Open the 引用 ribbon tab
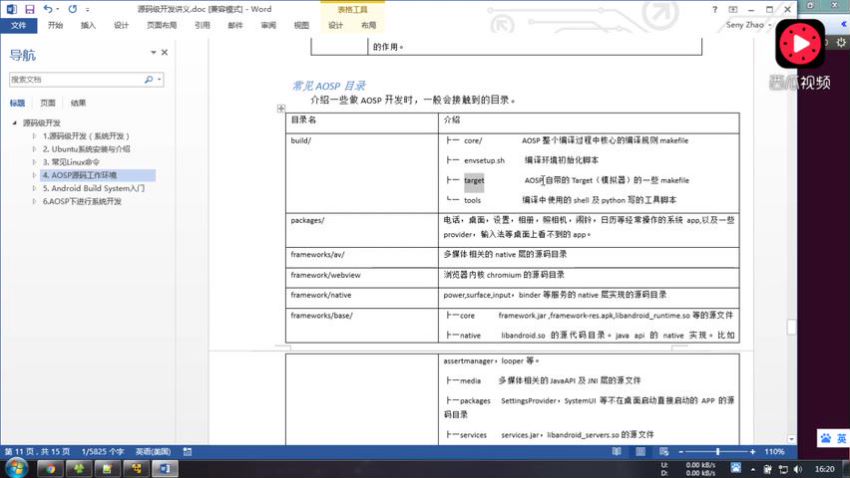Viewport: 850px width, 478px height. point(202,25)
